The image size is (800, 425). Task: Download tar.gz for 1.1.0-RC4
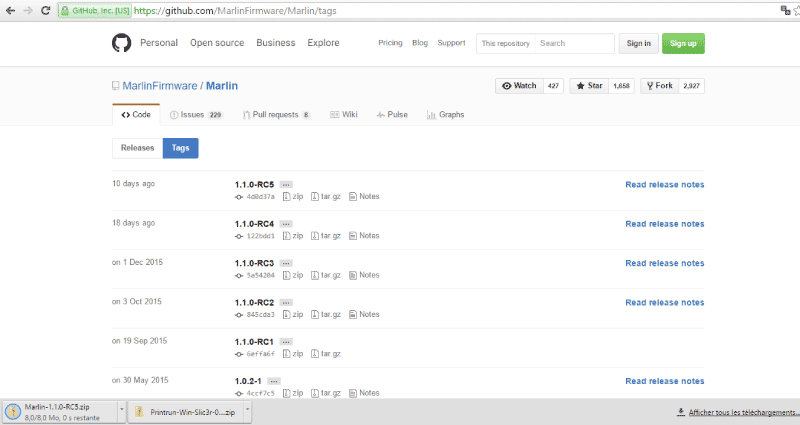tap(326, 236)
